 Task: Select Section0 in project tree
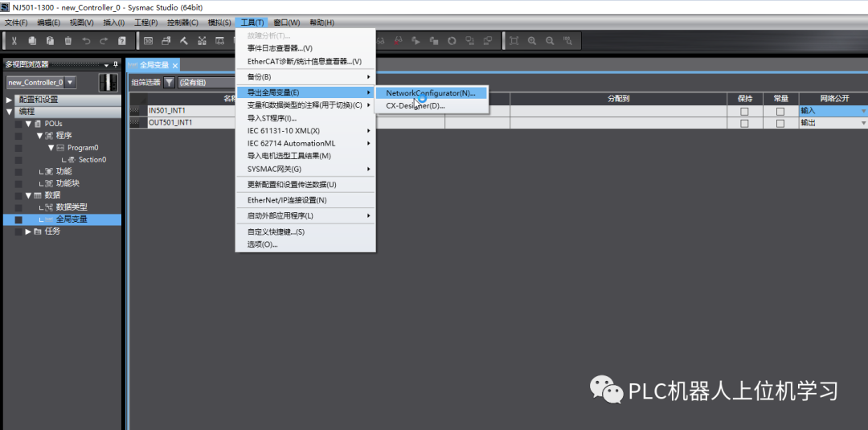tap(92, 160)
